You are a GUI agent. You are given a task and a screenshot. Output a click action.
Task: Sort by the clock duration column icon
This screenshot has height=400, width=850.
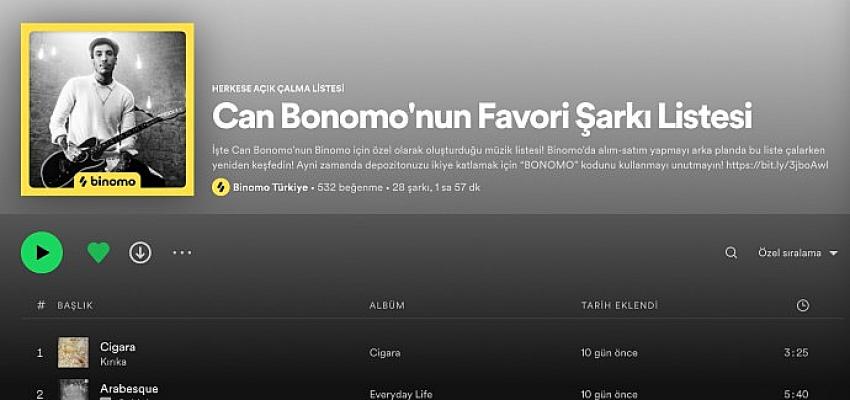(803, 306)
